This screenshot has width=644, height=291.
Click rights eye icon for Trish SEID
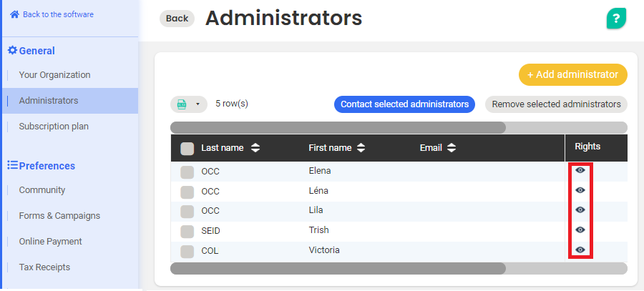[580, 230]
